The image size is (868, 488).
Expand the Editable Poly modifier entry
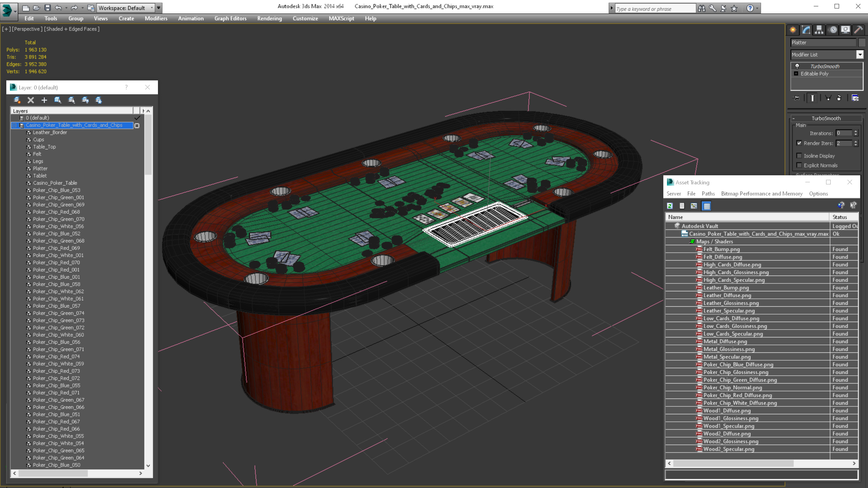click(796, 74)
